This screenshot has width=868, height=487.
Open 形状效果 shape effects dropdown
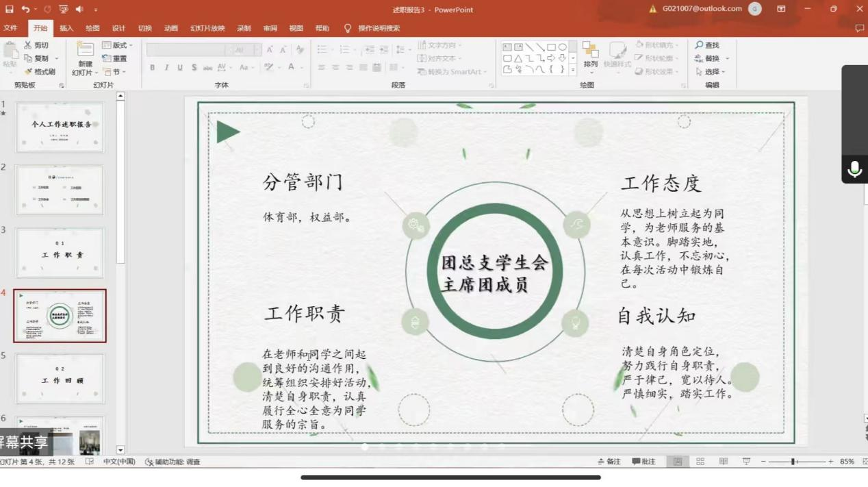pyautogui.click(x=658, y=71)
